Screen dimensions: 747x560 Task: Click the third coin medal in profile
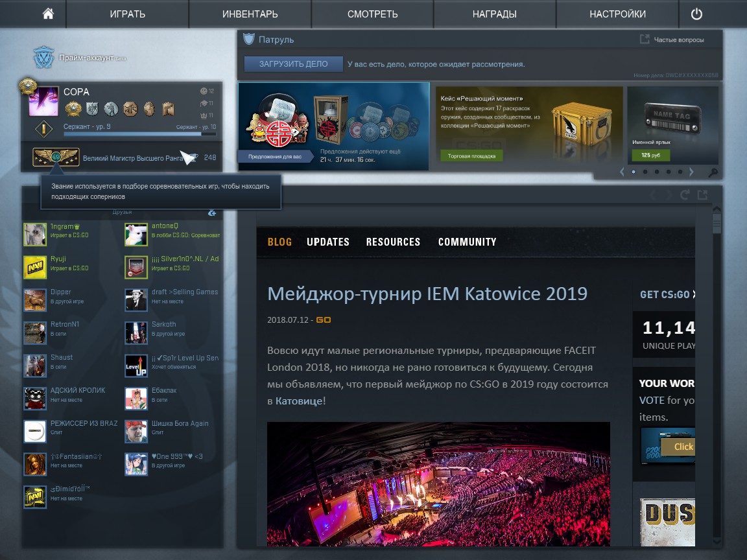tap(111, 109)
